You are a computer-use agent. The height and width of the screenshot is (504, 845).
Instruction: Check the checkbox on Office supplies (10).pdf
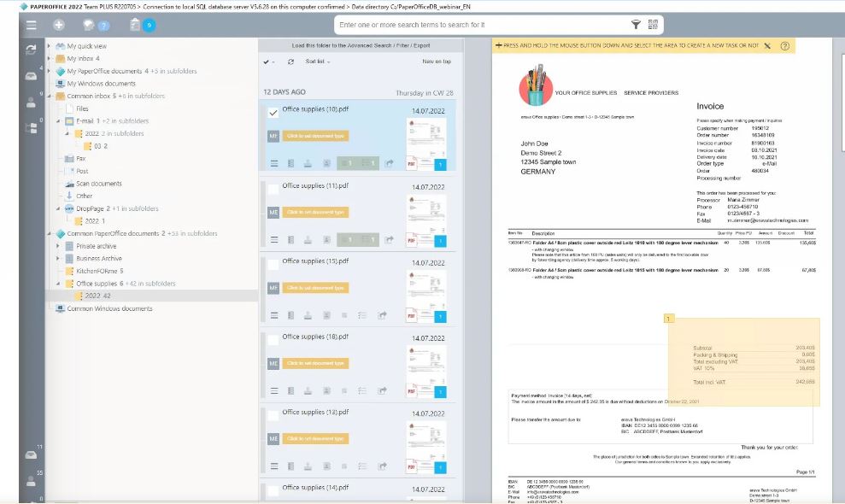(x=273, y=113)
